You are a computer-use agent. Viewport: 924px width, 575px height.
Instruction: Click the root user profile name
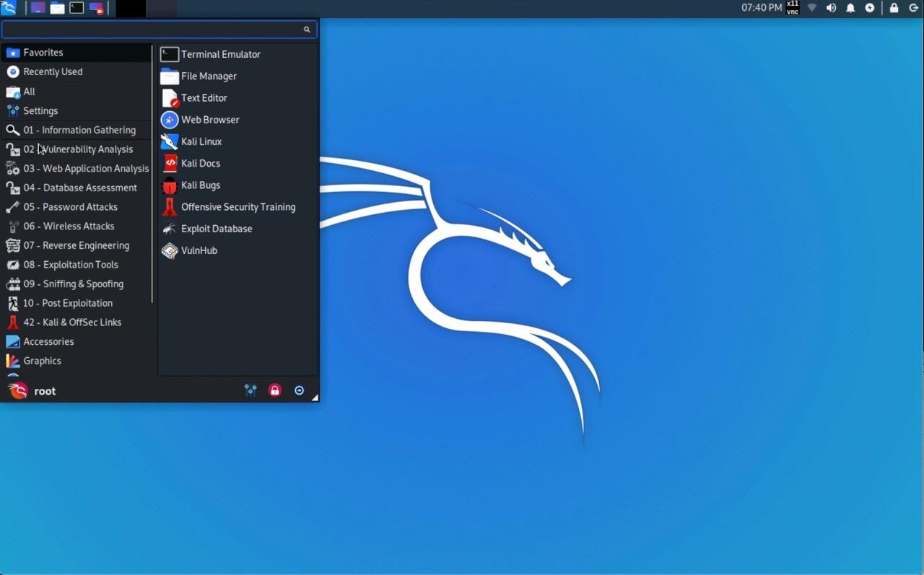44,391
